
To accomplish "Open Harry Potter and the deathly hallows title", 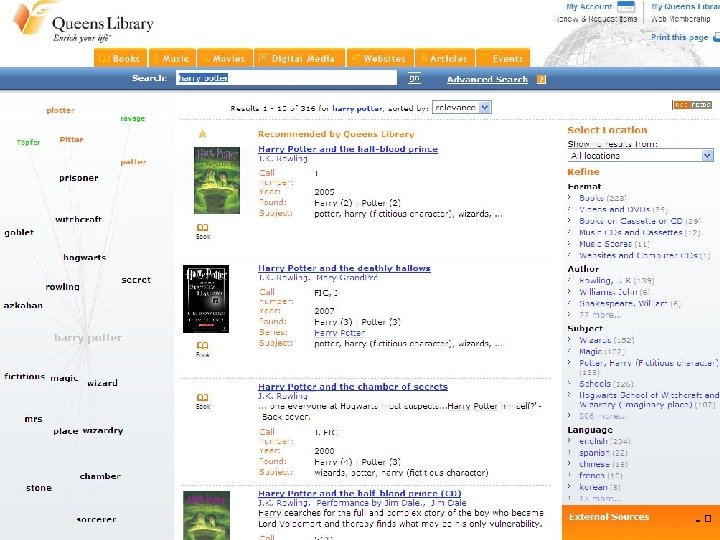I will coord(344,268).
